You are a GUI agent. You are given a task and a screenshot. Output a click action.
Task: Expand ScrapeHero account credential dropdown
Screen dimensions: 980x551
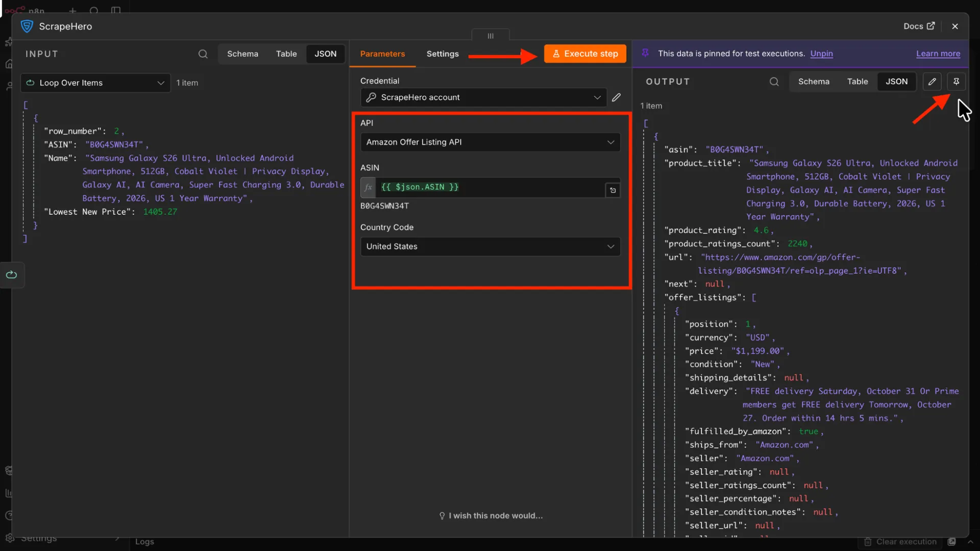[483, 97]
